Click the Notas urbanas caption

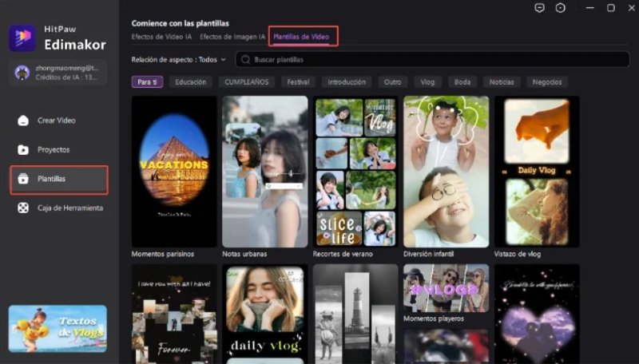244,254
